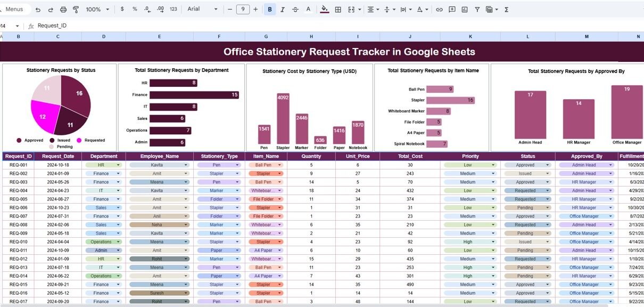Open the Arial font dropdown
The image size is (644, 307).
(203, 10)
